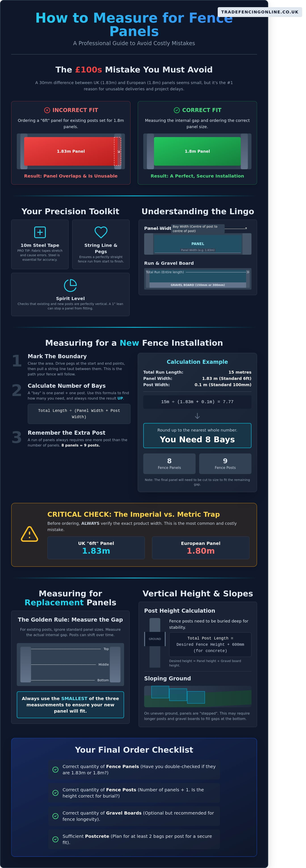306x868 pixels.
Task: Click the String Line & Pegs heart icon
Action: [x=101, y=232]
